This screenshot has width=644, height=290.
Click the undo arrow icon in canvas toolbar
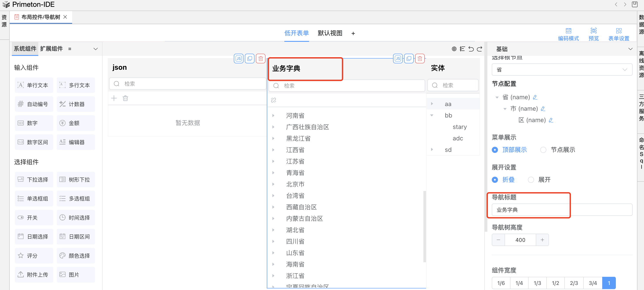471,49
